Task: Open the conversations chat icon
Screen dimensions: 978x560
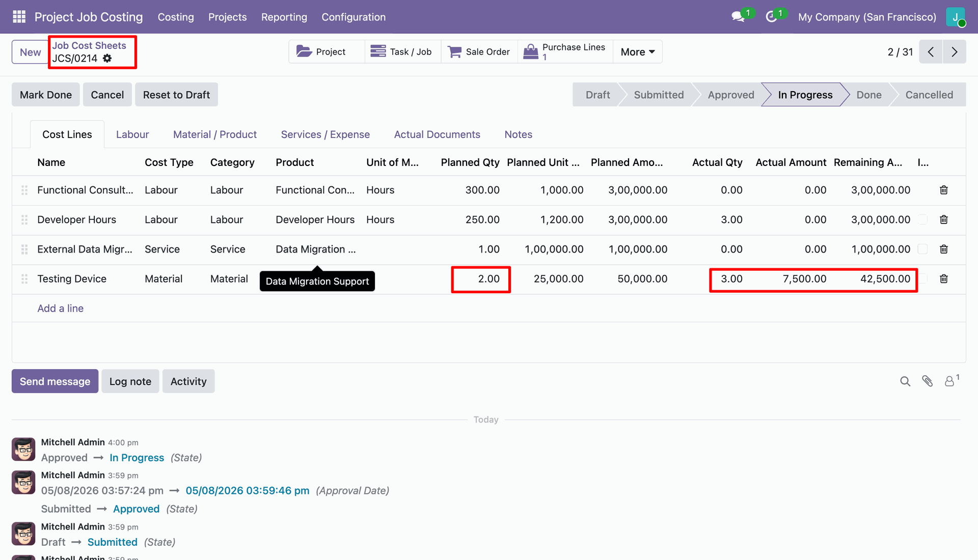Action: click(738, 17)
